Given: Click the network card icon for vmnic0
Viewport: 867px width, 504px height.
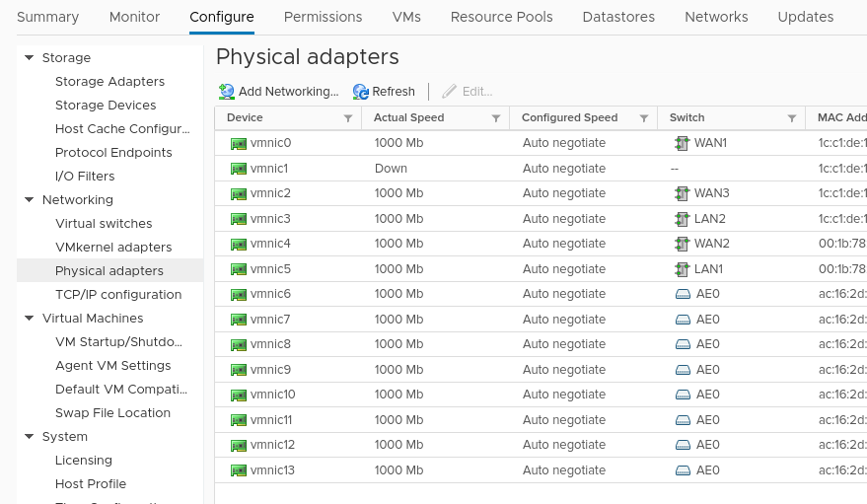Looking at the screenshot, I should [x=238, y=144].
